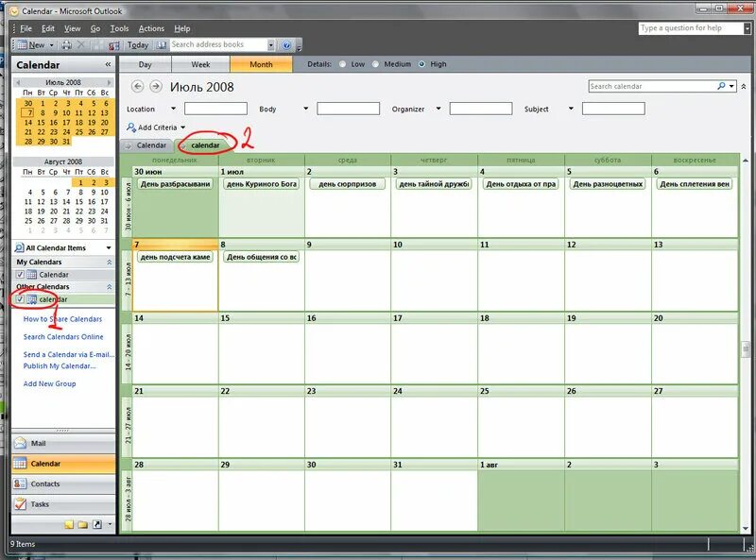Click the Search calendar magnifier icon
The image size is (756, 560).
(x=721, y=86)
